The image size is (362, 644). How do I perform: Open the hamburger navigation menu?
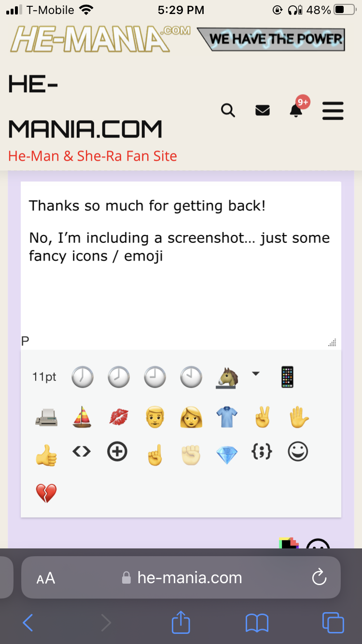(x=333, y=111)
